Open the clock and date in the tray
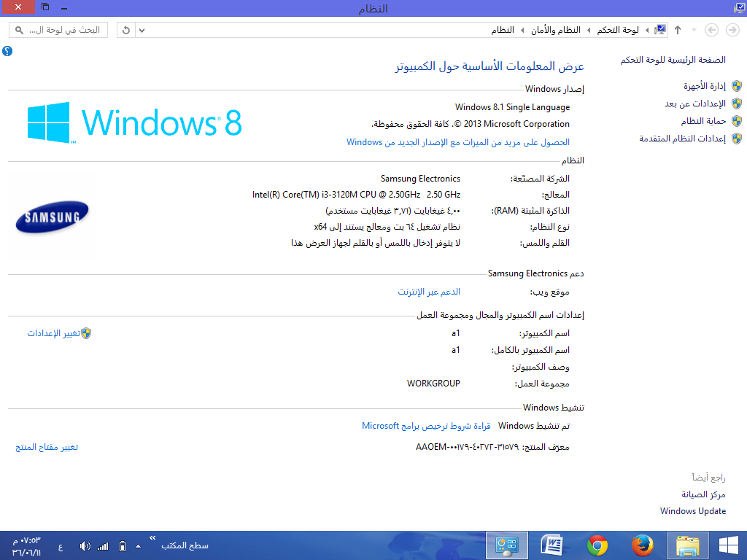 pyautogui.click(x=27, y=546)
